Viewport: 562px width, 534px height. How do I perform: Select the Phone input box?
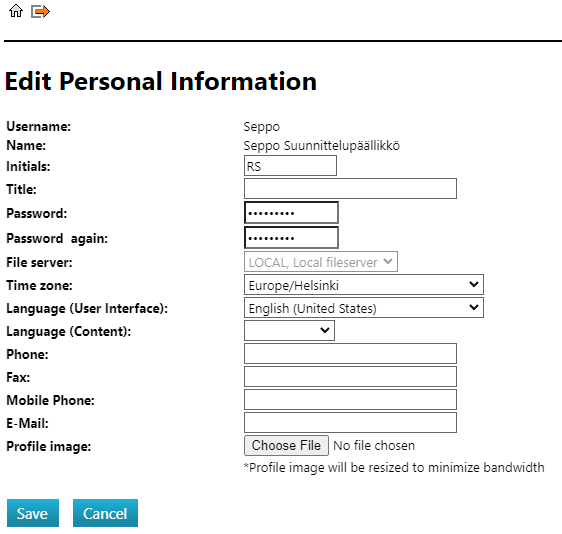350,354
